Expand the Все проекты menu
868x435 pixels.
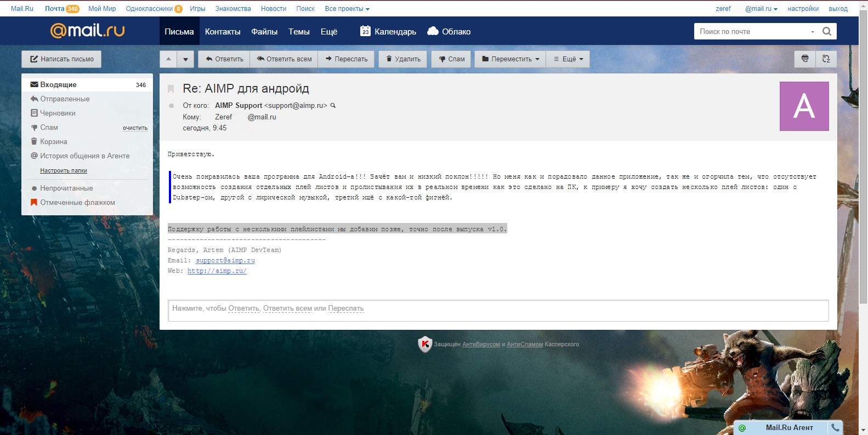click(347, 9)
